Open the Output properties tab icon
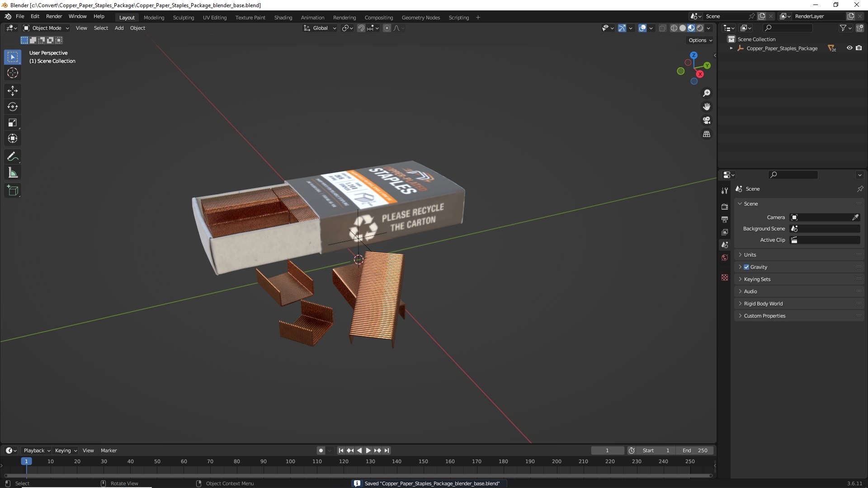The height and width of the screenshot is (488, 868). [x=725, y=219]
